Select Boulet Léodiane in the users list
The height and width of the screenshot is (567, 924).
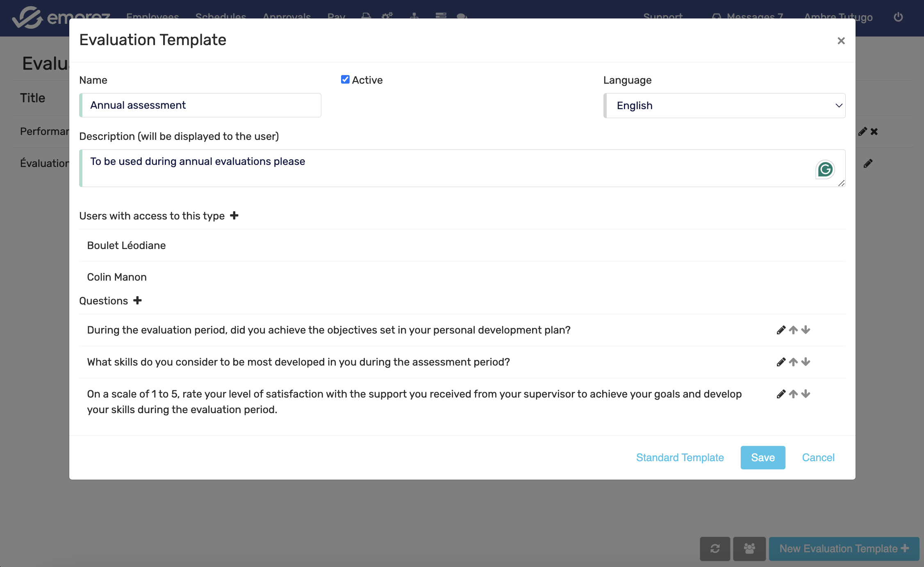pos(126,245)
